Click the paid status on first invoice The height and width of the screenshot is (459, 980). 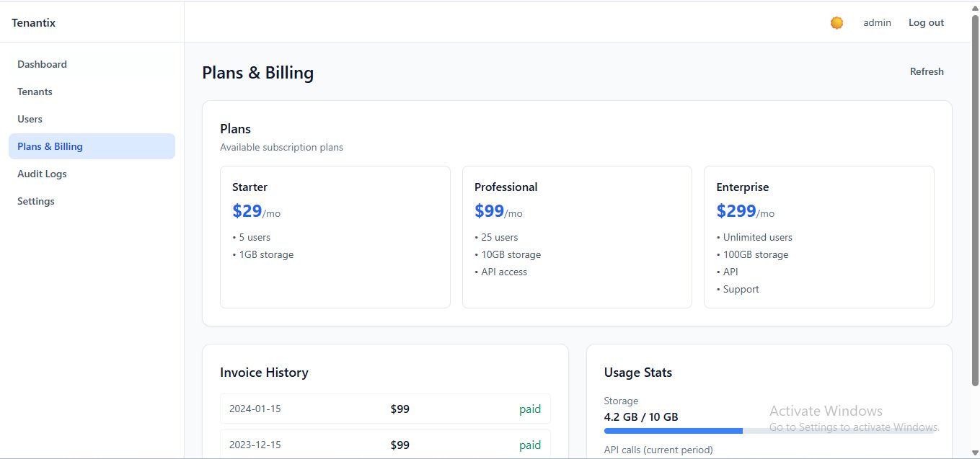(530, 409)
